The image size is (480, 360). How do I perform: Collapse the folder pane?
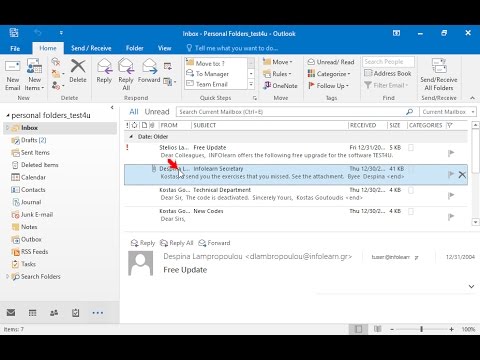coord(112,107)
